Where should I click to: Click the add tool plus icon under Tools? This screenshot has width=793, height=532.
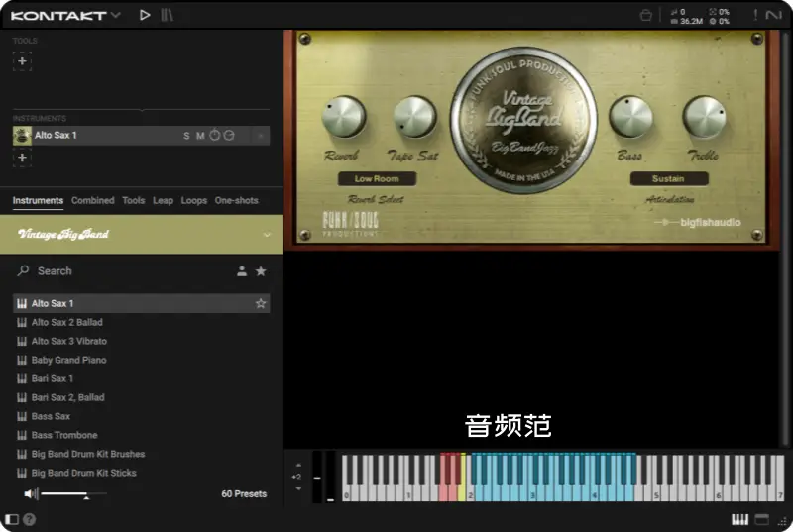[x=22, y=61]
